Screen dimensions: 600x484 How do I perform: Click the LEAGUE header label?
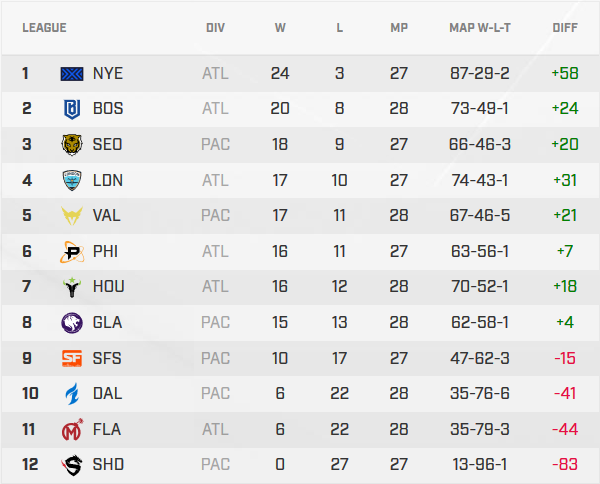click(x=44, y=28)
